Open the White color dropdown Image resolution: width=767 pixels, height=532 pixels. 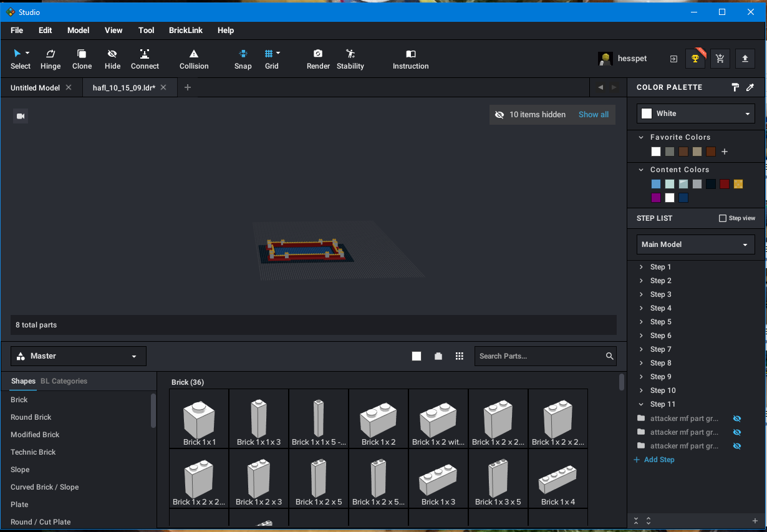point(695,114)
